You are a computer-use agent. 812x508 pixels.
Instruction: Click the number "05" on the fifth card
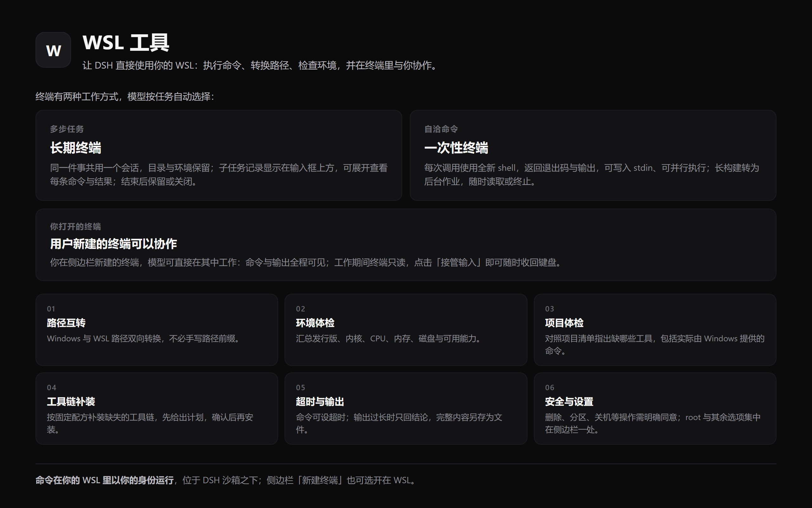(300, 388)
